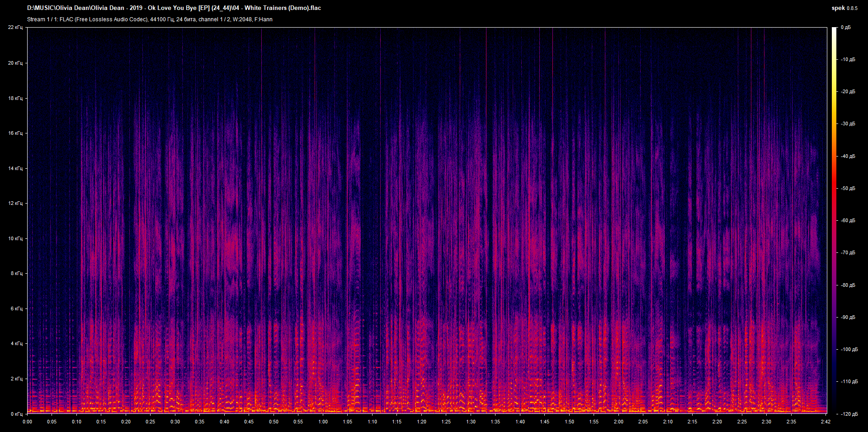This screenshot has height=432, width=868.
Task: Click the 18 кГц frequency axis label
Action: tap(15, 98)
